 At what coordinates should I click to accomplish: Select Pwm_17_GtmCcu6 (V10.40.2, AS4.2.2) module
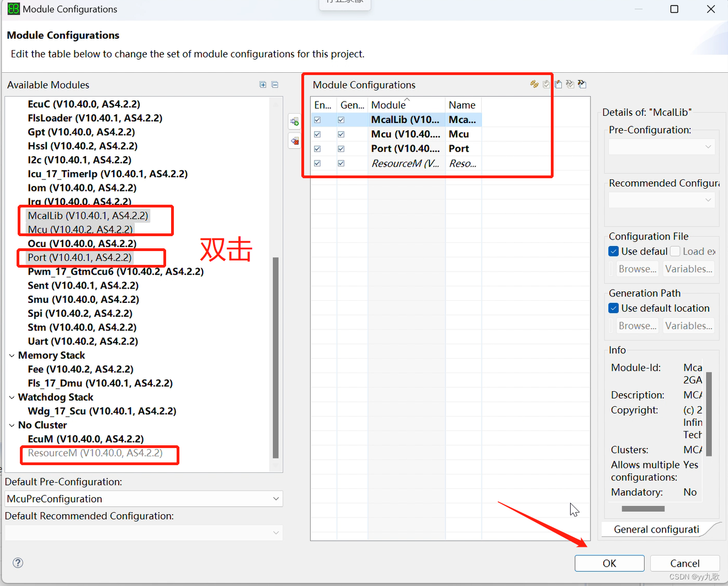click(116, 271)
